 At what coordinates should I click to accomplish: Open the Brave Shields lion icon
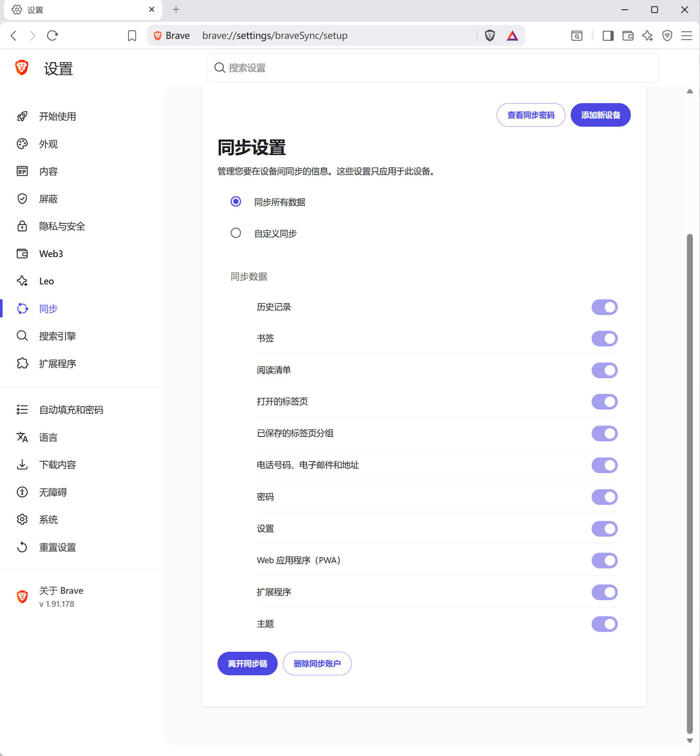tap(489, 36)
